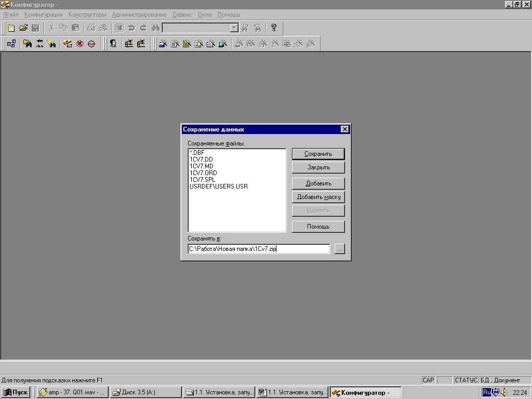Screen dimensions: 532x399
Task: Click the last enabled constructor wizard icon
Action: [x=223, y=44]
